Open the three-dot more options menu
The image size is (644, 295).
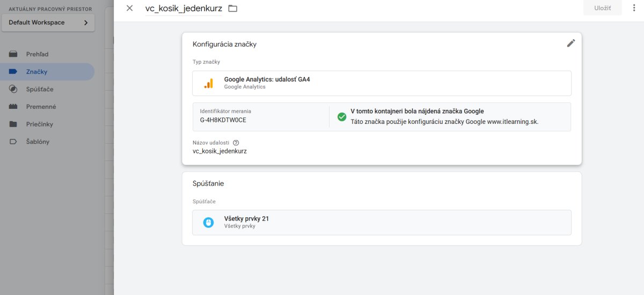tap(634, 8)
